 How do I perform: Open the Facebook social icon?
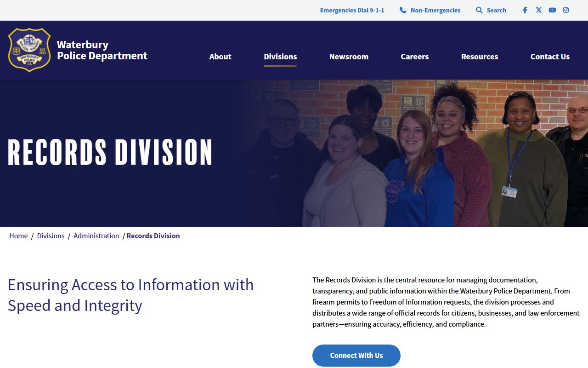coord(525,10)
